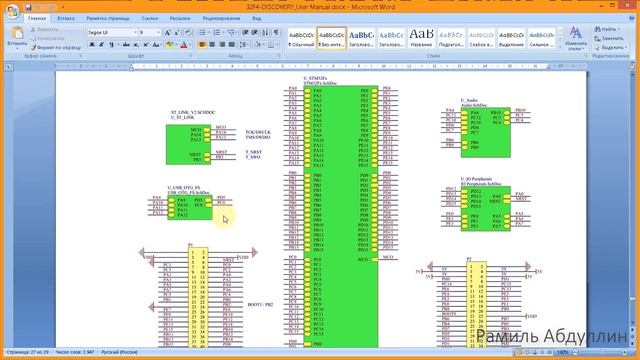Toggle Underline formatting (Ч)
640x360 pixels.
pos(111,44)
